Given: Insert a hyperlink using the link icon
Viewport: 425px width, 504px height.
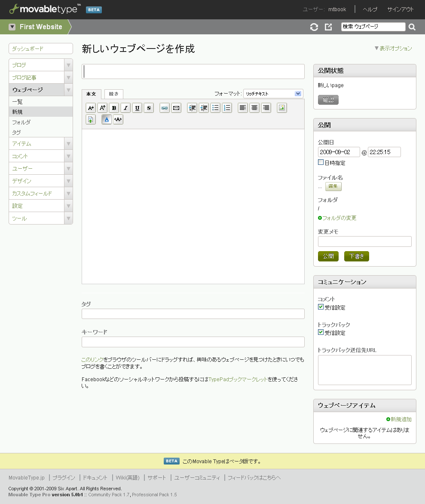Looking at the screenshot, I should pos(165,108).
